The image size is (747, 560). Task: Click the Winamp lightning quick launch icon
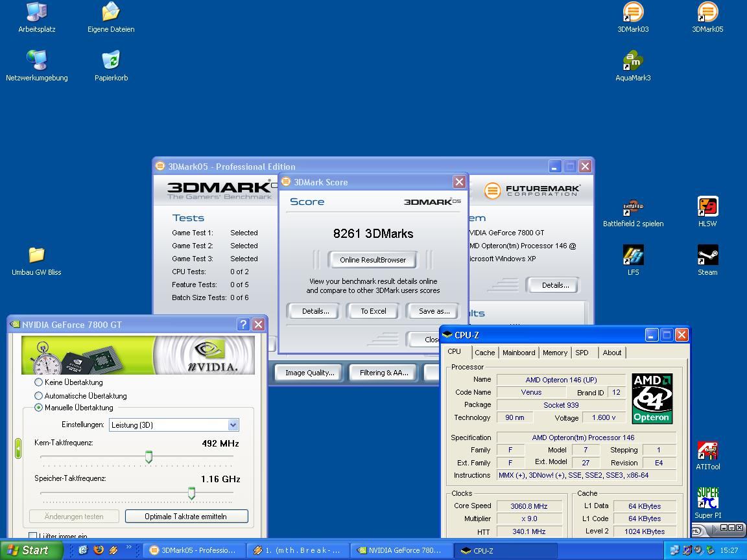[x=113, y=550]
